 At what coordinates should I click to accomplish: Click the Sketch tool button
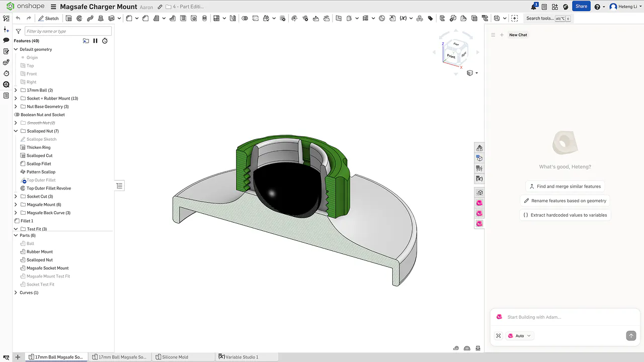pos(49,18)
